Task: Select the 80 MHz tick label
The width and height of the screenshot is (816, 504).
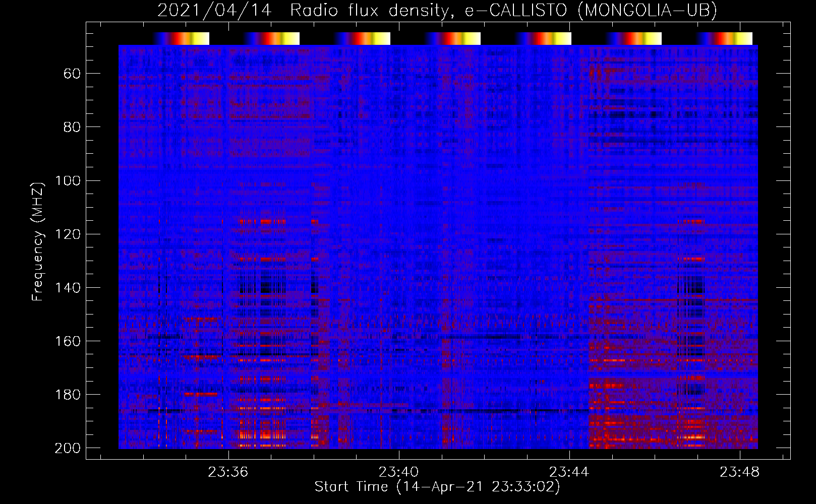Action: coord(72,127)
